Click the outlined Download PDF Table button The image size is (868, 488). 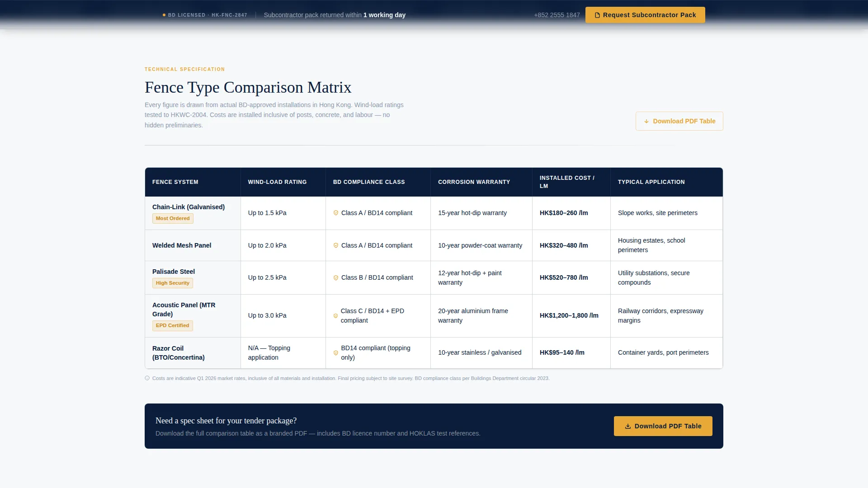point(679,121)
